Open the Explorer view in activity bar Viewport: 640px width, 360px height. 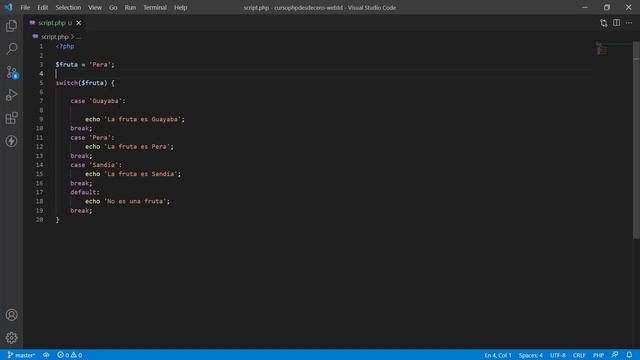pyautogui.click(x=11, y=26)
